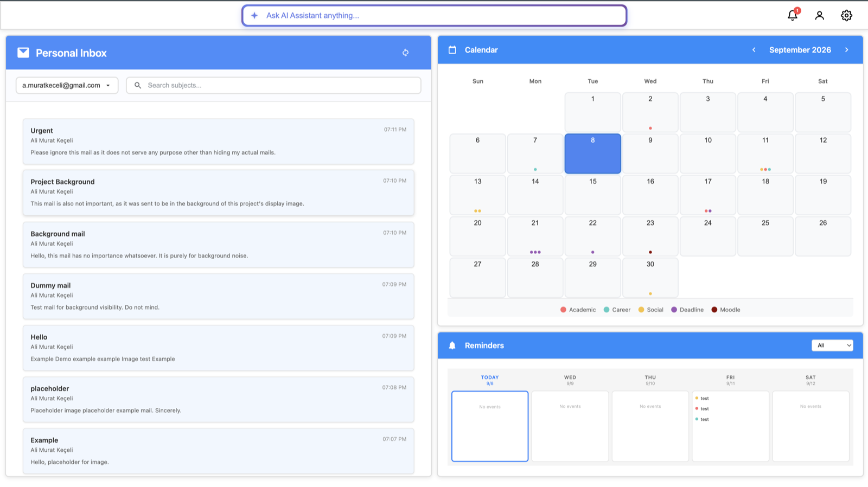
Task: Go to previous month in Calendar
Action: [x=754, y=50]
